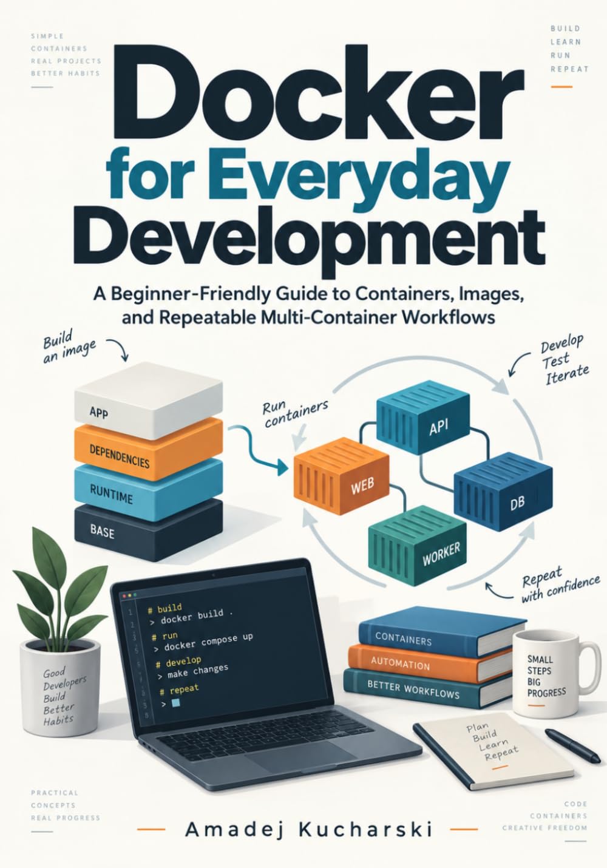Click the corner text CODE CONTAINERS CREATIVE FREEDOM
Viewport: 607px width, 868px height.
(x=544, y=816)
